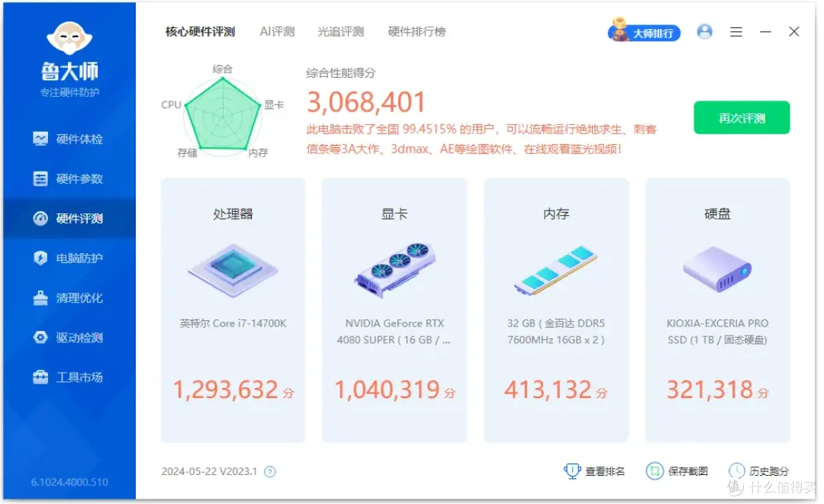Select 硬件评测 in the sidebar
824x504 pixels.
tap(69, 218)
